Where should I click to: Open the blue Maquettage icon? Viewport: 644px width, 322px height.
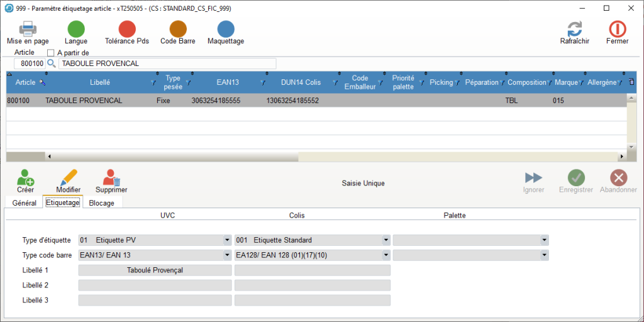click(226, 29)
